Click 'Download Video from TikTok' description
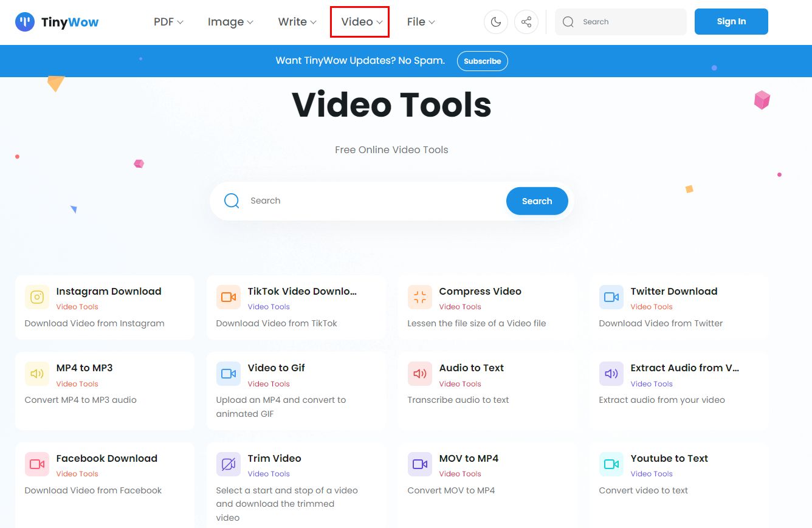 coord(277,323)
